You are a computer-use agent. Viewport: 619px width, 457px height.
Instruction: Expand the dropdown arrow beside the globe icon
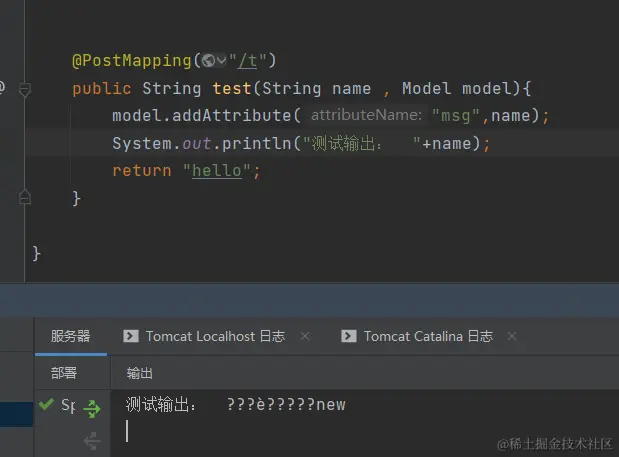(221, 61)
